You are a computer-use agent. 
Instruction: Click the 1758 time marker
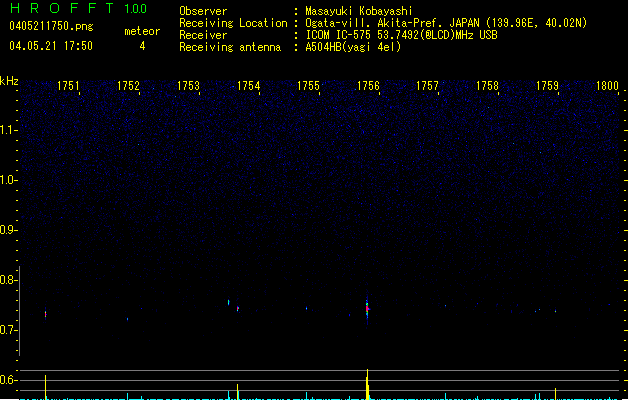tap(487, 86)
